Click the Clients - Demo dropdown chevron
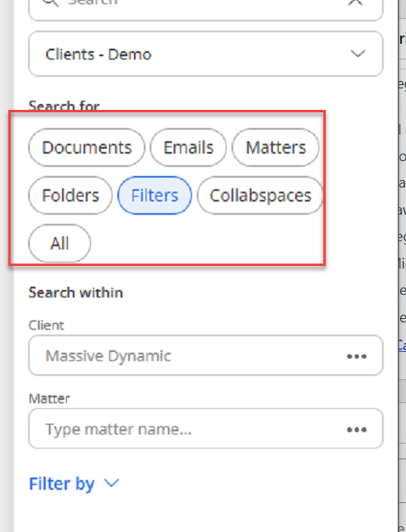This screenshot has width=406, height=532. [358, 54]
